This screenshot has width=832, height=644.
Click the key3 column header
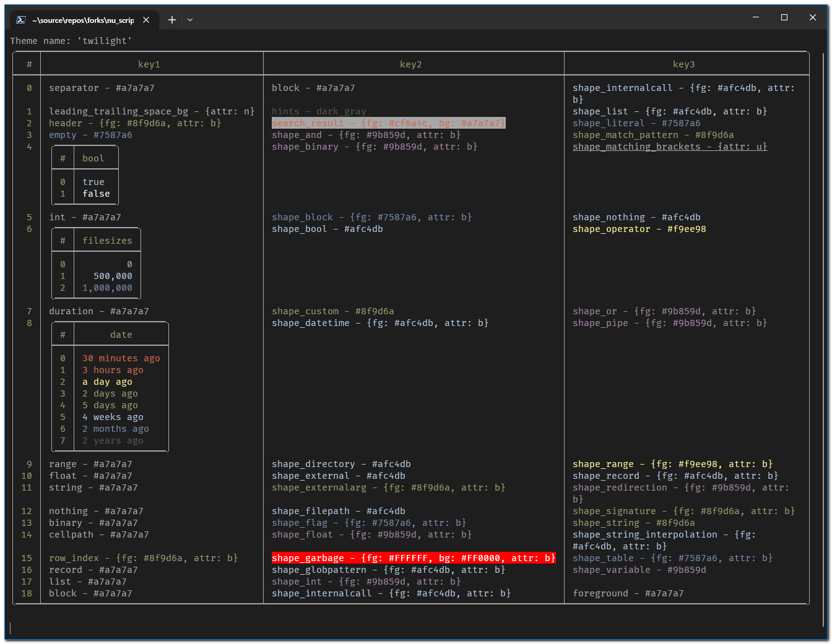(x=684, y=64)
